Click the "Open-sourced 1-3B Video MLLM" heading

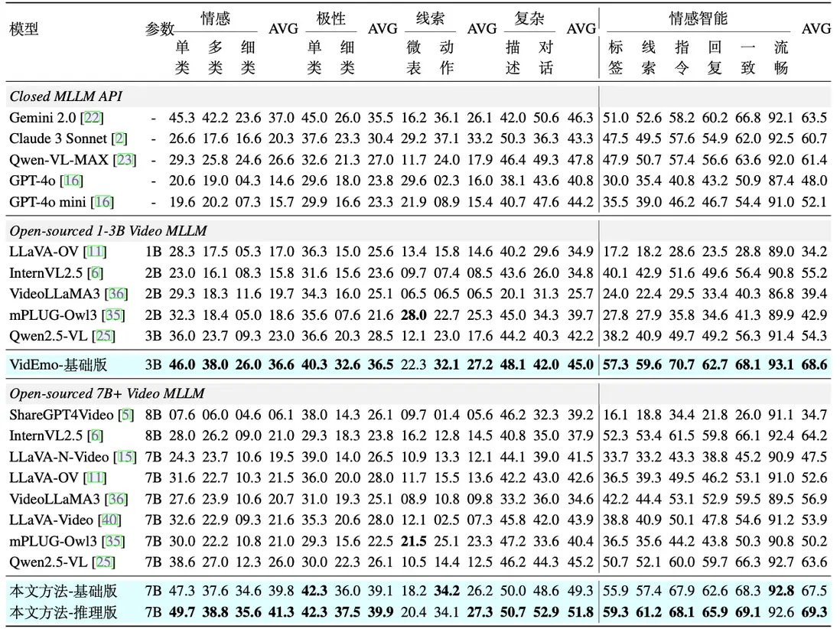coord(108,231)
